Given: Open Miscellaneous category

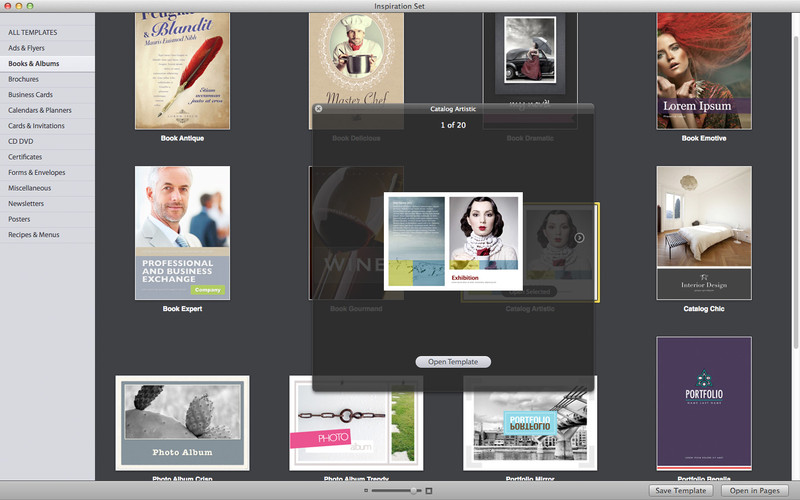Looking at the screenshot, I should 47,188.
